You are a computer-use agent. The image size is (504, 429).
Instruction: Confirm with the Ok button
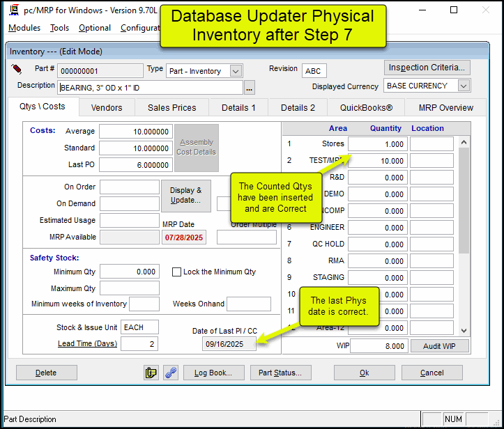(x=364, y=373)
